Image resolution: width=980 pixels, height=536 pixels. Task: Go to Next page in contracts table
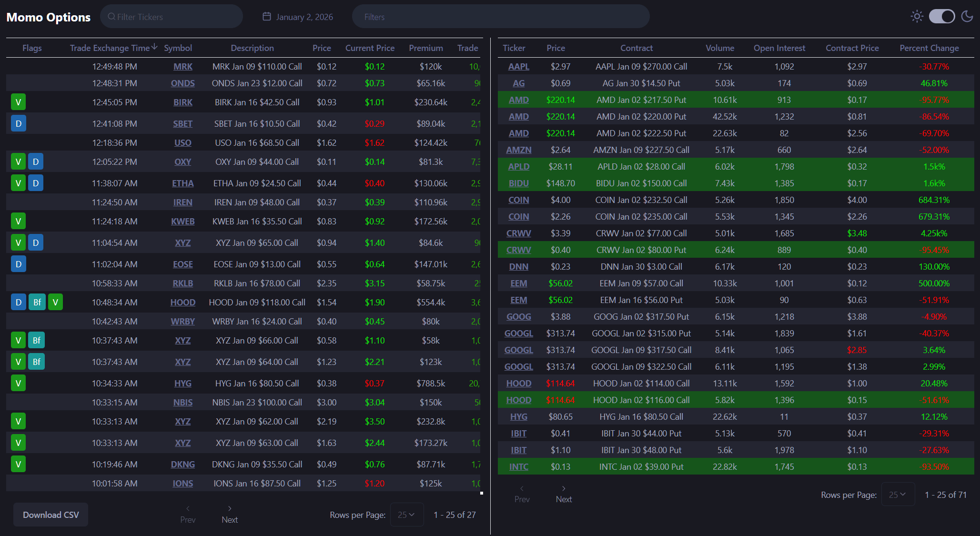[x=564, y=494]
